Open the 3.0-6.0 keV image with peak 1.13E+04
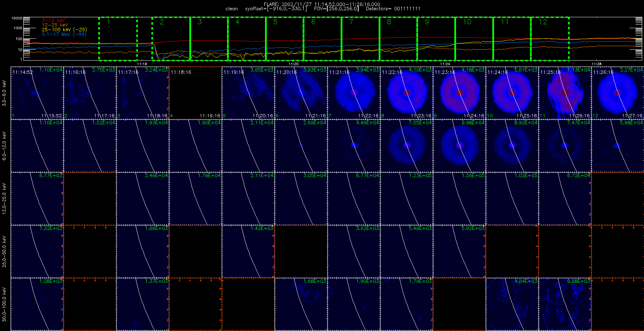The height and width of the screenshot is (331, 644). 565,93
